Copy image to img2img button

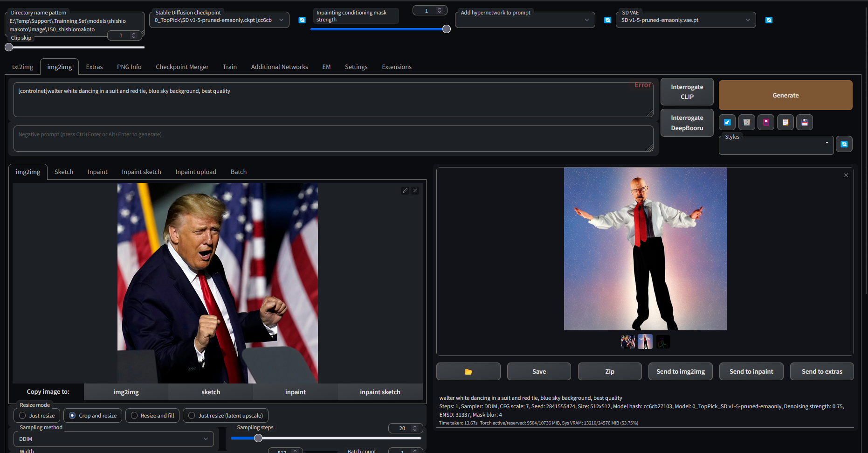(x=126, y=392)
